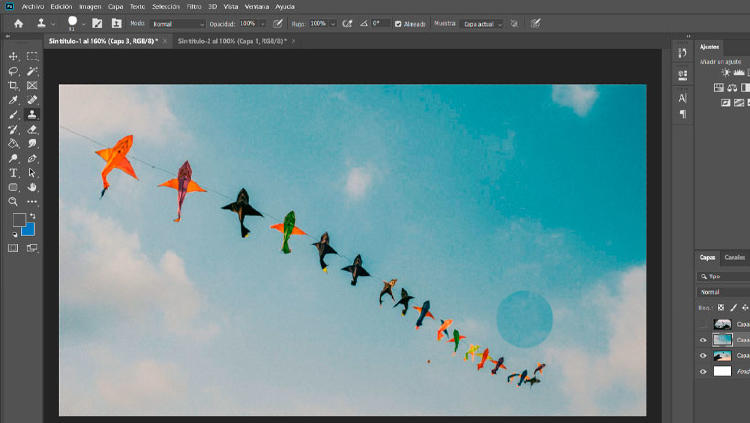Select the Rectangle shape tool
The width and height of the screenshot is (750, 423).
(x=13, y=187)
